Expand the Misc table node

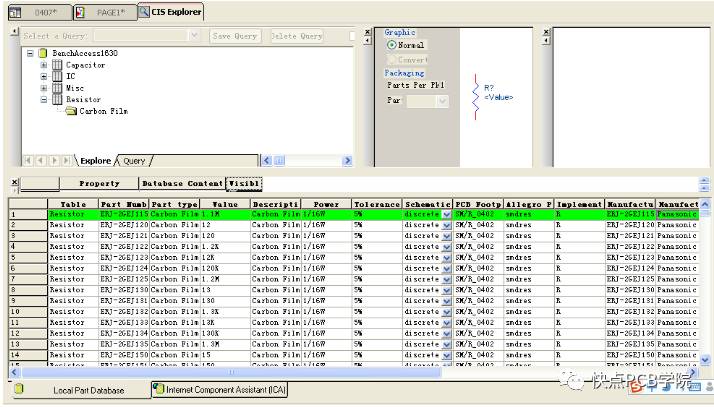click(x=44, y=88)
